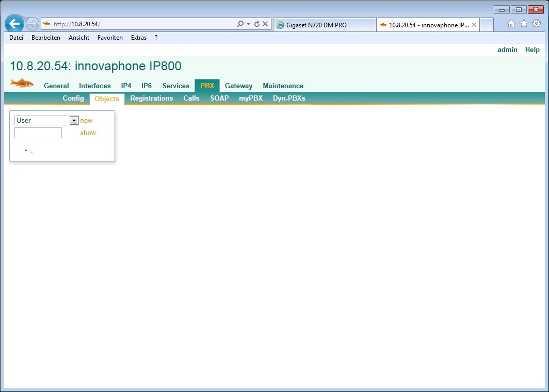Click the innovaphone goldfish logo
This screenshot has height=392, width=549.
22,83
